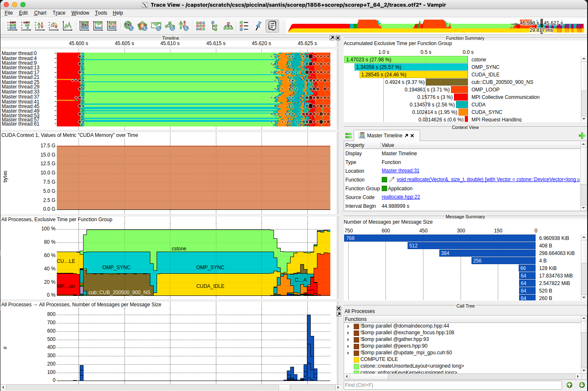
Task: Click the pin marker toolbar icon
Action: (x=258, y=26)
